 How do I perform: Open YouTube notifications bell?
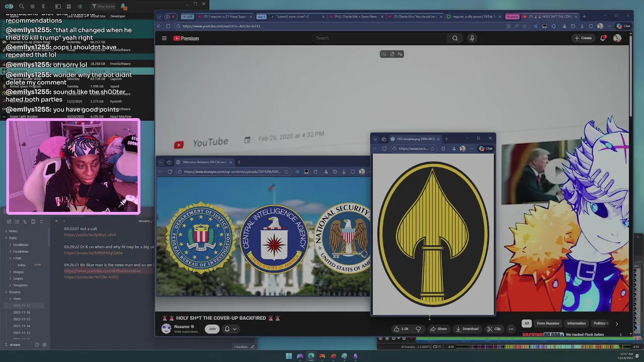pyautogui.click(x=603, y=38)
